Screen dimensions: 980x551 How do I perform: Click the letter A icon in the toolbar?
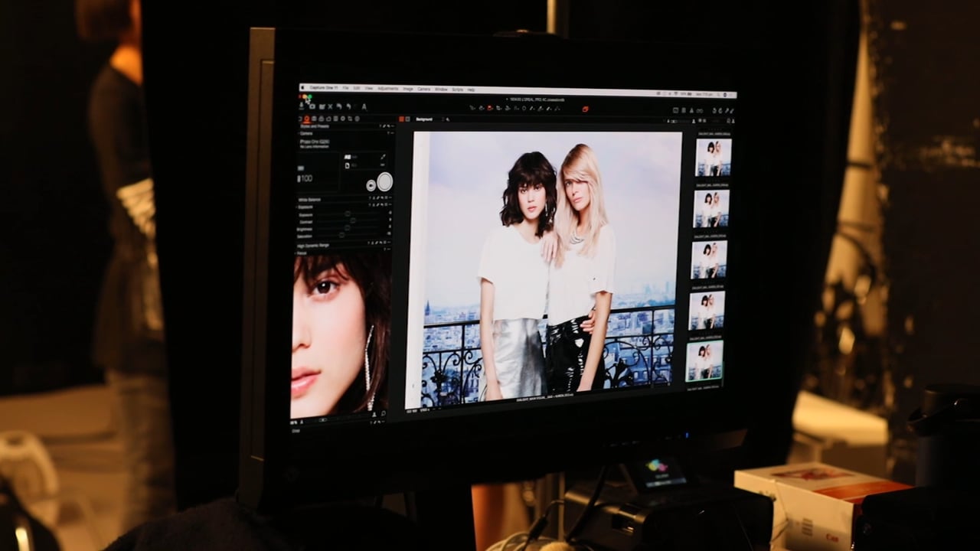pos(364,107)
